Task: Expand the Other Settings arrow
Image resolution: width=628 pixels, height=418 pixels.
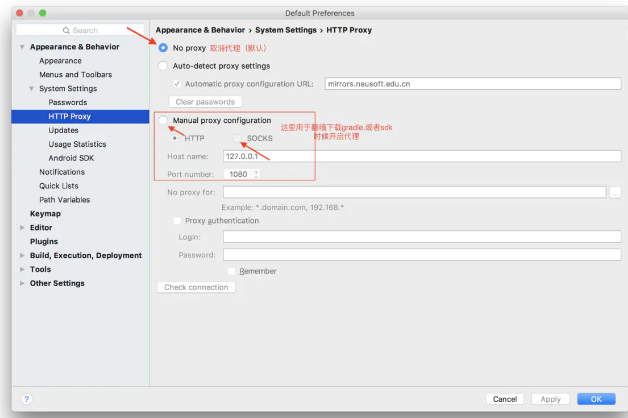Action: (22, 283)
